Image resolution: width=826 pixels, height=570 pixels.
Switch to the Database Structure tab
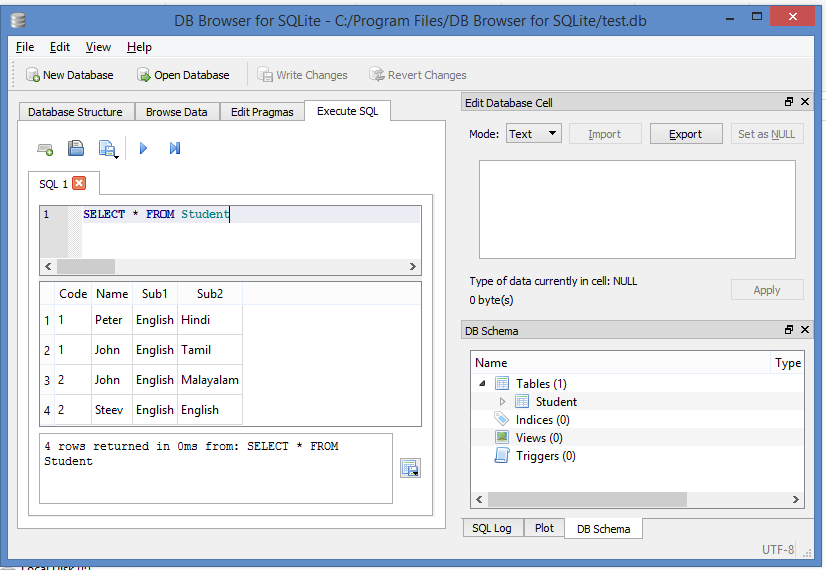[x=75, y=112]
